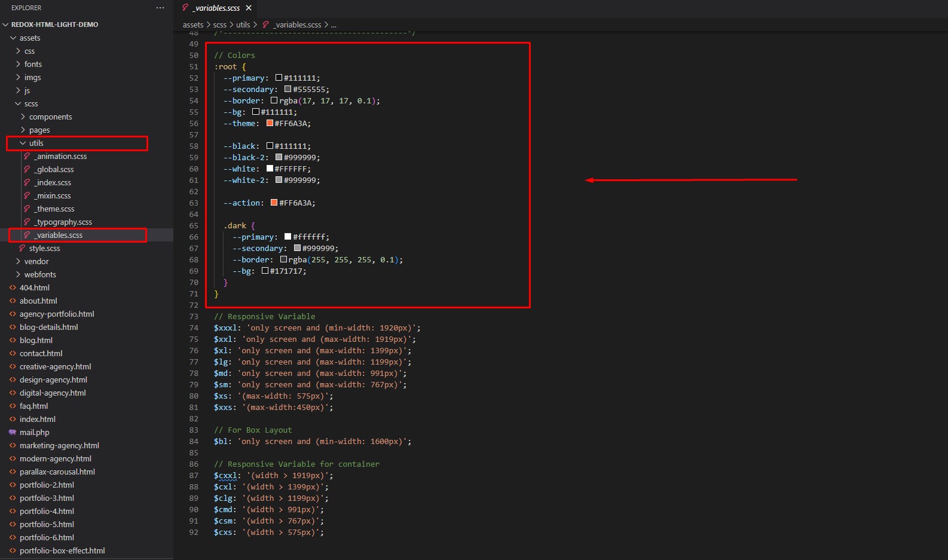948x560 pixels.
Task: Click the HTML file icon beside 404.html
Action: 13,287
